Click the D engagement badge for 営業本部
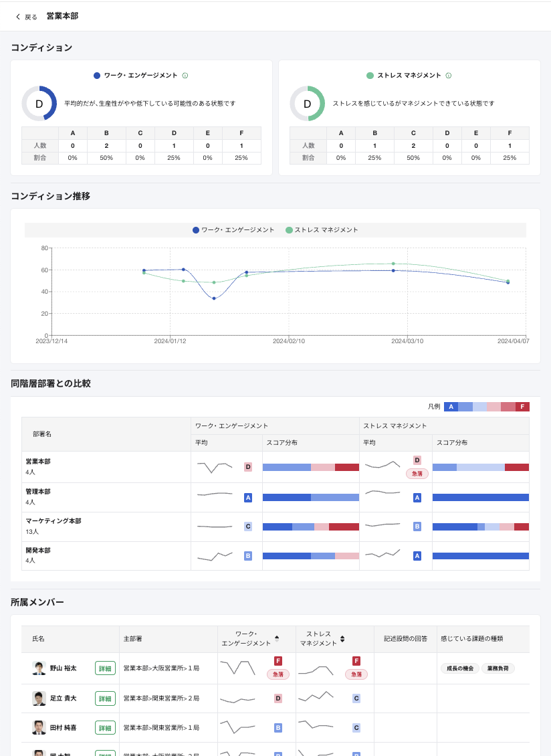Viewport: 551px width, 756px height. click(248, 467)
